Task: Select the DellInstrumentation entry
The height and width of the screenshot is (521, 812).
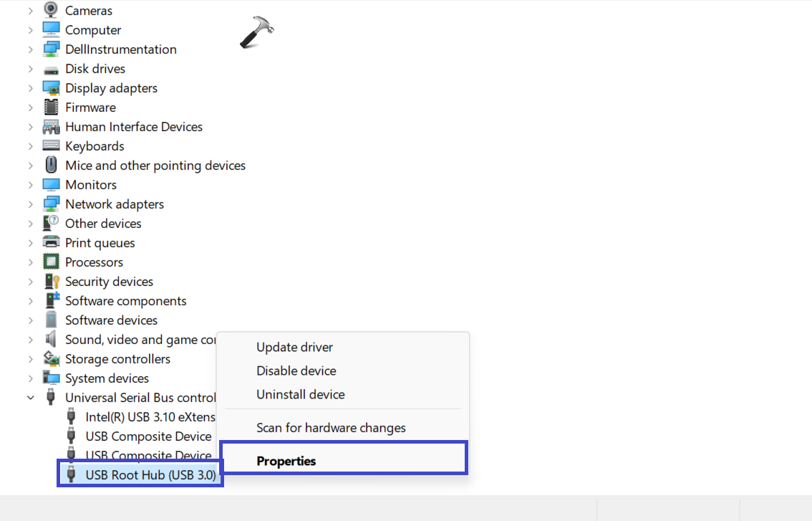Action: point(120,49)
